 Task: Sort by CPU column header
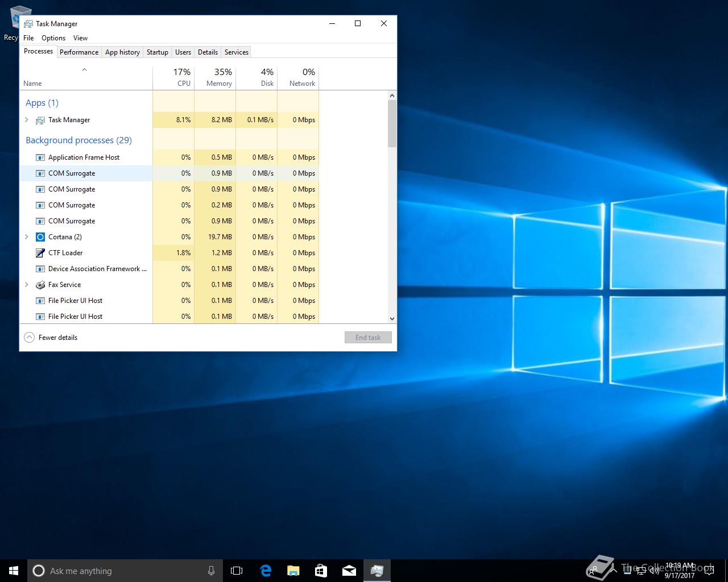pos(173,78)
